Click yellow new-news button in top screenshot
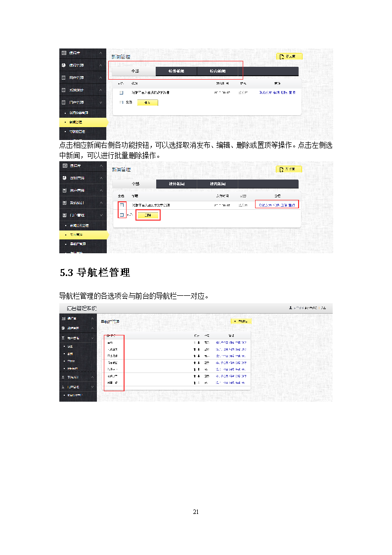The image size is (392, 555). [289, 56]
